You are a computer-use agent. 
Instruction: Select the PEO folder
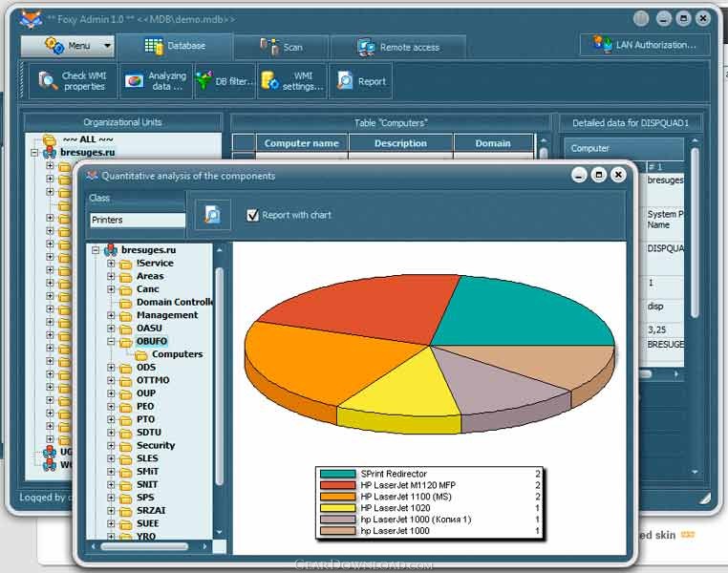coord(145,406)
